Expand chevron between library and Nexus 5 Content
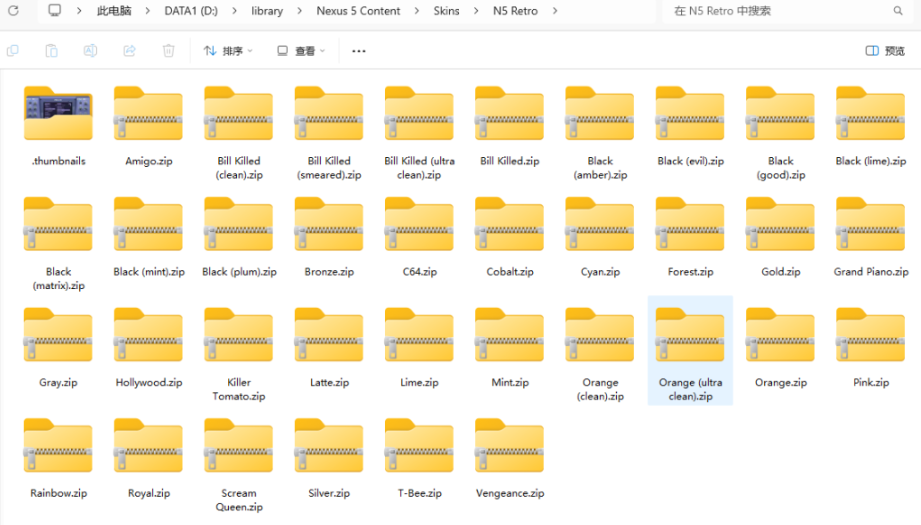 point(300,11)
